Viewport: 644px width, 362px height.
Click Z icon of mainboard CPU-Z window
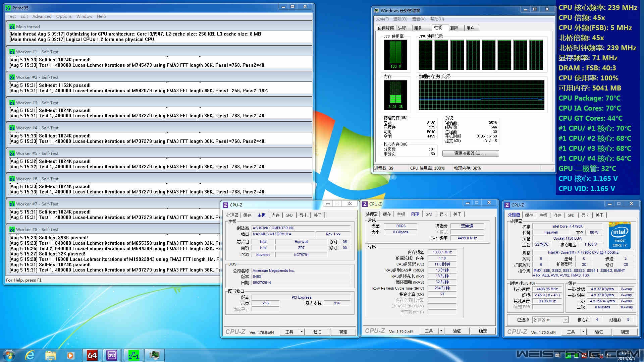[x=225, y=205]
